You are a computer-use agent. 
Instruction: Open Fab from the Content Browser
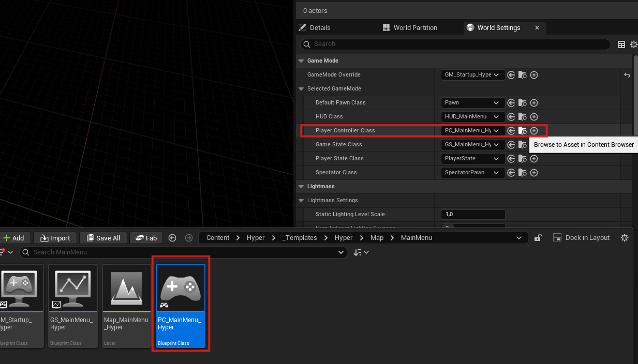point(146,238)
